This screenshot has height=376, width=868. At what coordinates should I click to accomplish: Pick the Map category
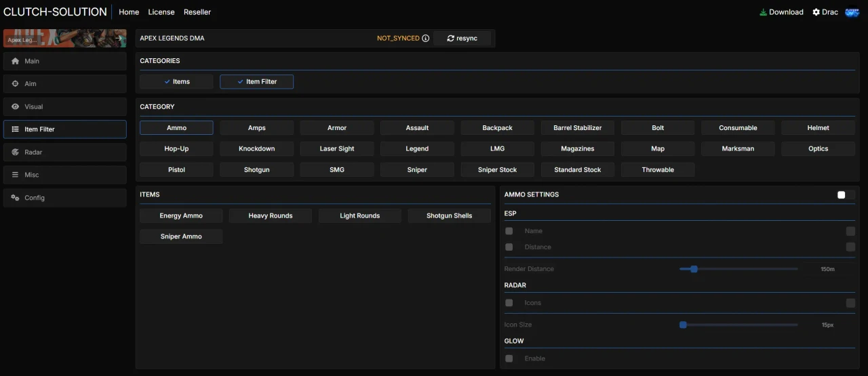[658, 149]
